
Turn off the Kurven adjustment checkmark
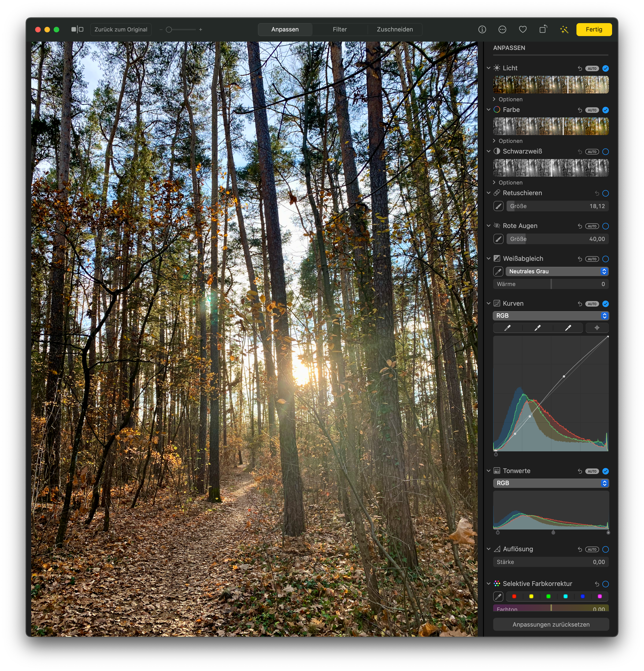tap(606, 304)
